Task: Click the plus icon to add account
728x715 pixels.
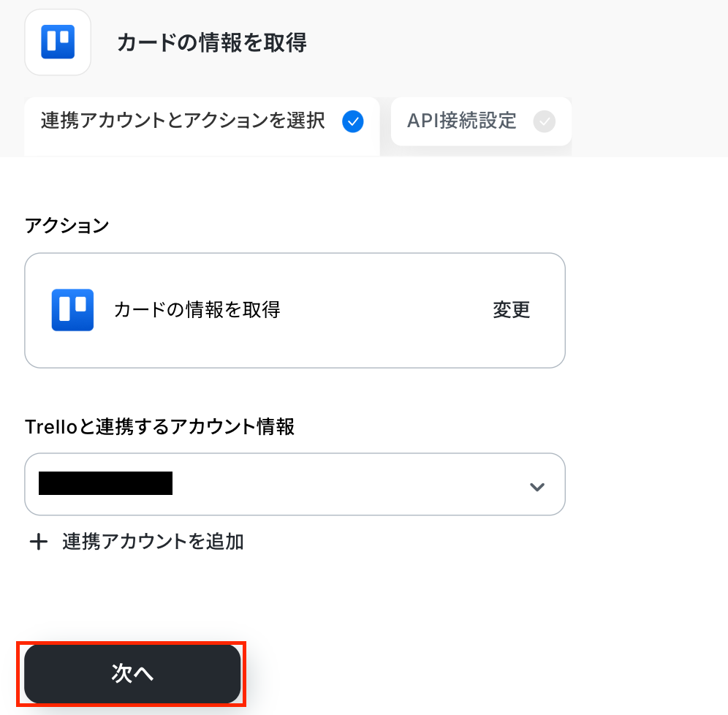Action: [38, 542]
